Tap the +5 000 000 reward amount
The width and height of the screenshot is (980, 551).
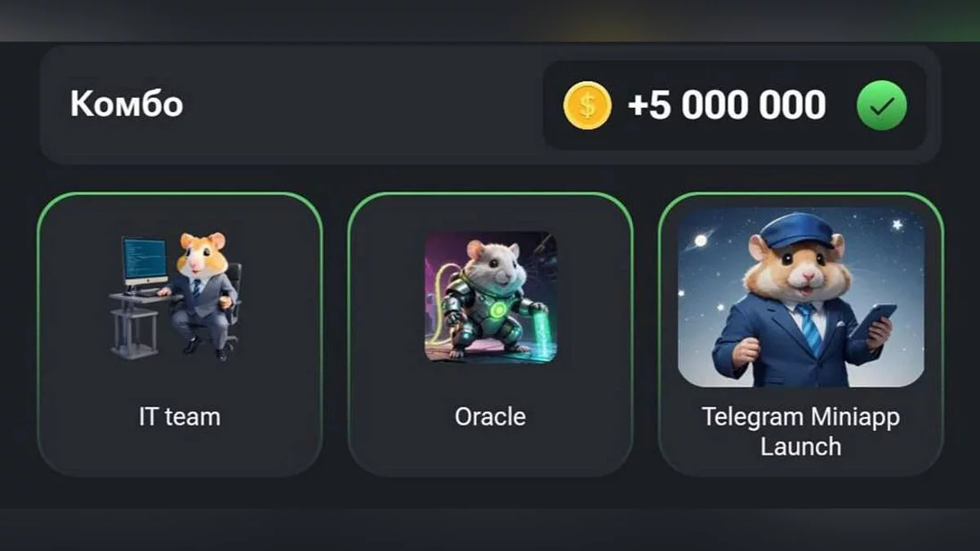(x=726, y=105)
